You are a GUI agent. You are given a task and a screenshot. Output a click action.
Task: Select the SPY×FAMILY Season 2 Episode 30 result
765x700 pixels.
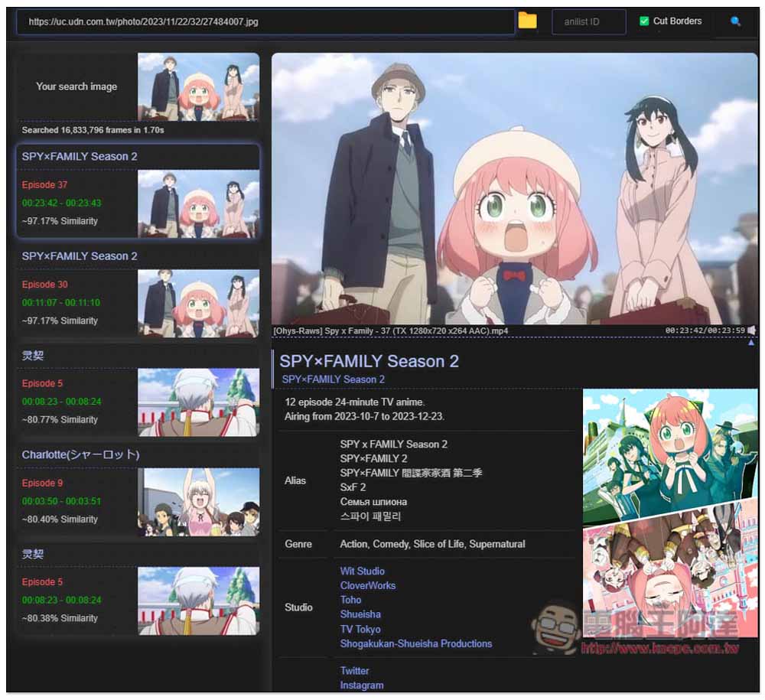coord(138,291)
